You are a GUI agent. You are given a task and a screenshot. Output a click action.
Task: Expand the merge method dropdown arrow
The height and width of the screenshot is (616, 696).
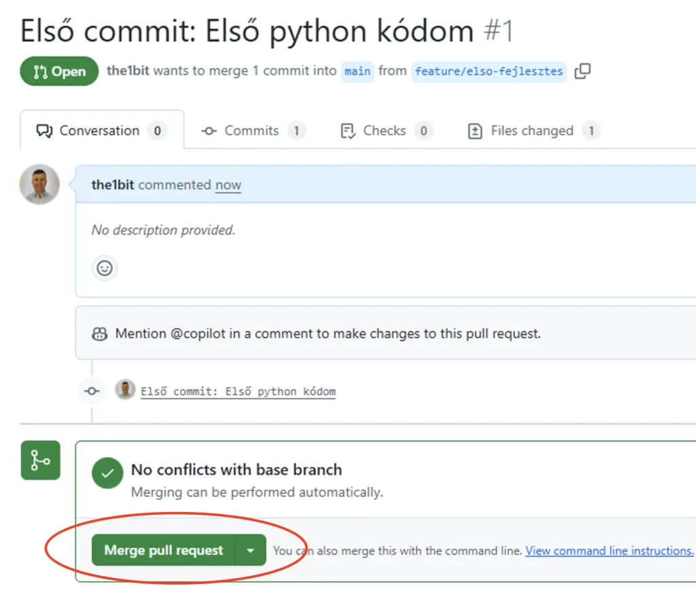251,551
